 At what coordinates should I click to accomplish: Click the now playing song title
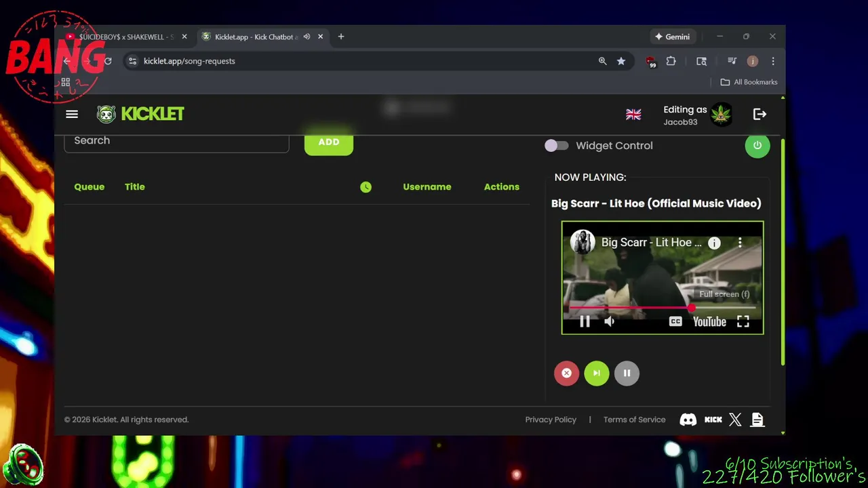click(x=656, y=203)
